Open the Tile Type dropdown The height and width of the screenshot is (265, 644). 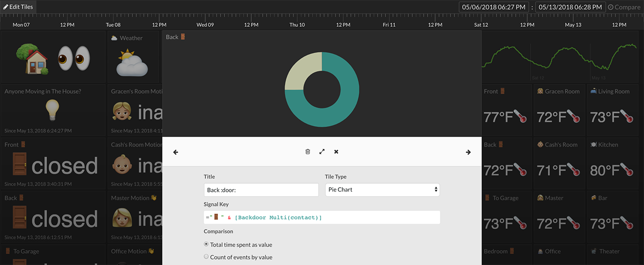click(x=382, y=190)
